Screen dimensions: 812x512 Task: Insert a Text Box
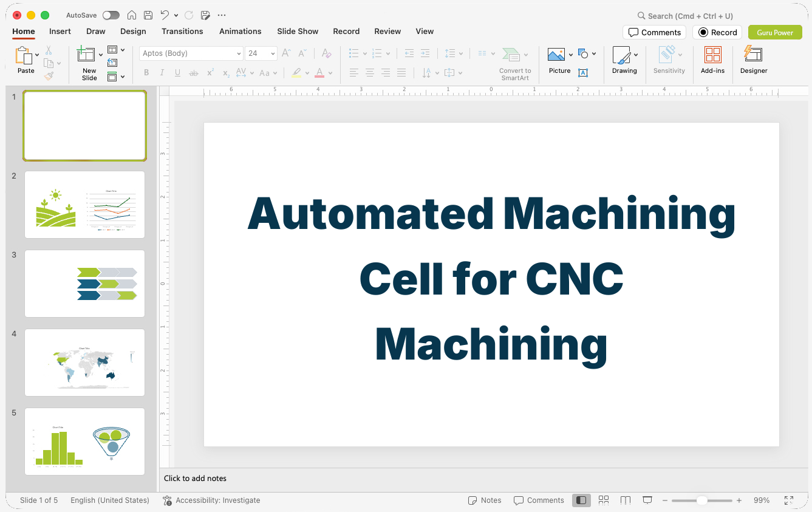pyautogui.click(x=583, y=73)
